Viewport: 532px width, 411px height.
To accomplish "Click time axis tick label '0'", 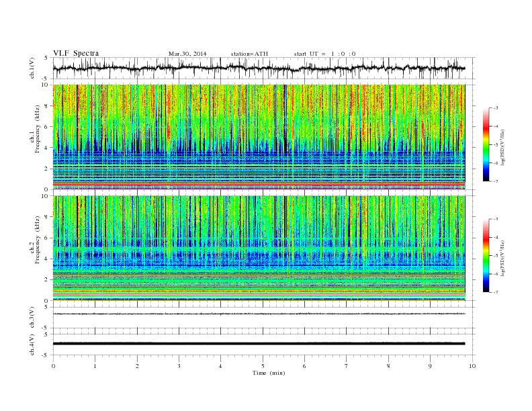I will pos(53,366).
